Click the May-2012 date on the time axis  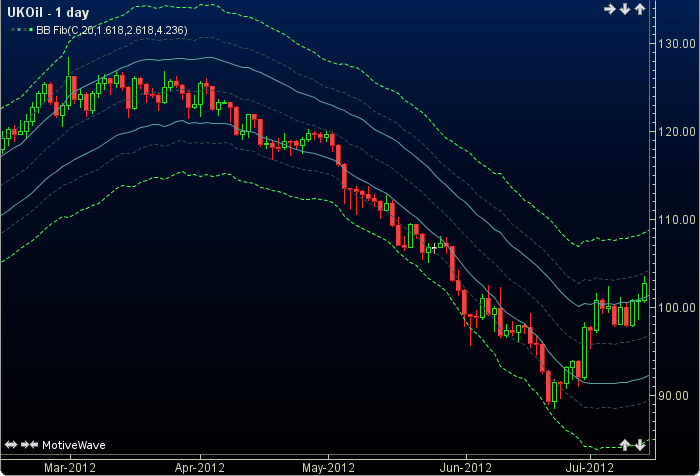click(x=329, y=468)
